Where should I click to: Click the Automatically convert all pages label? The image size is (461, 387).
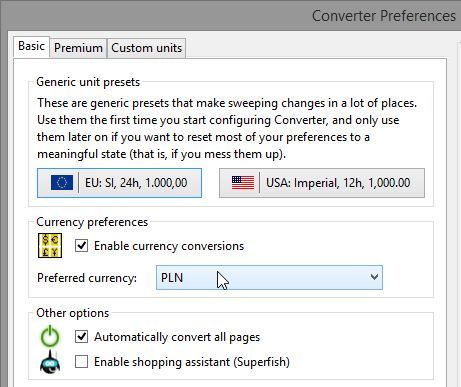pyautogui.click(x=177, y=337)
